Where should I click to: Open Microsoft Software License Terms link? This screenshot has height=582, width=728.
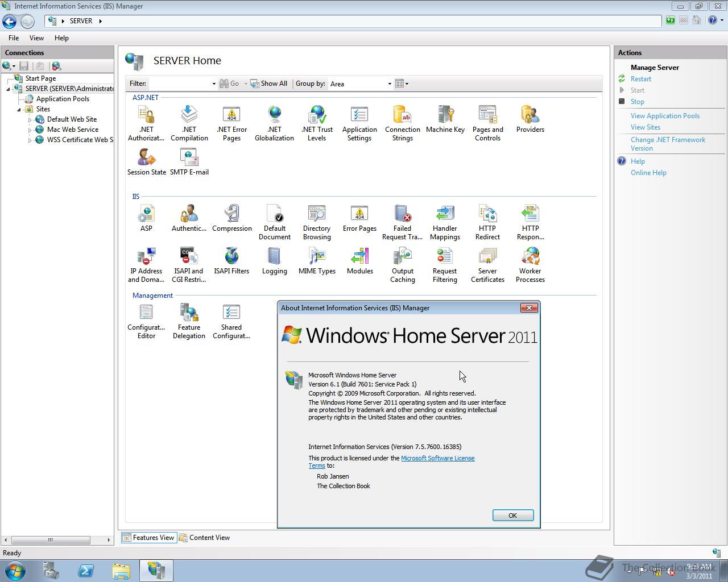437,458
